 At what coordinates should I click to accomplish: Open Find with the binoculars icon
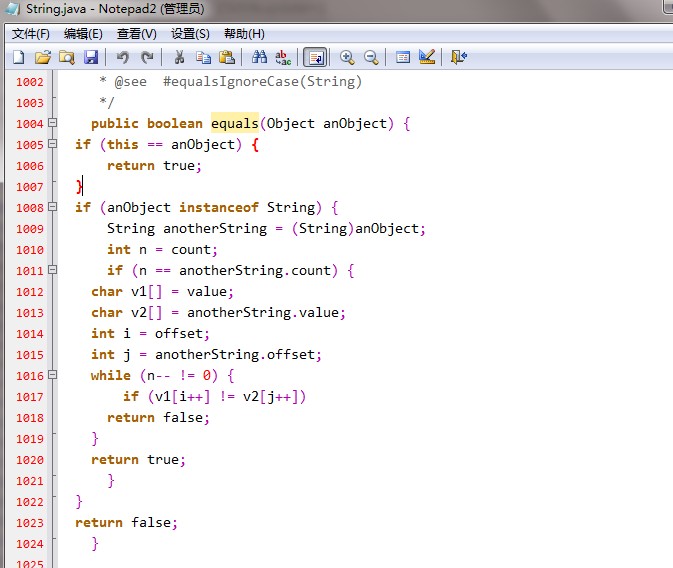pos(259,58)
